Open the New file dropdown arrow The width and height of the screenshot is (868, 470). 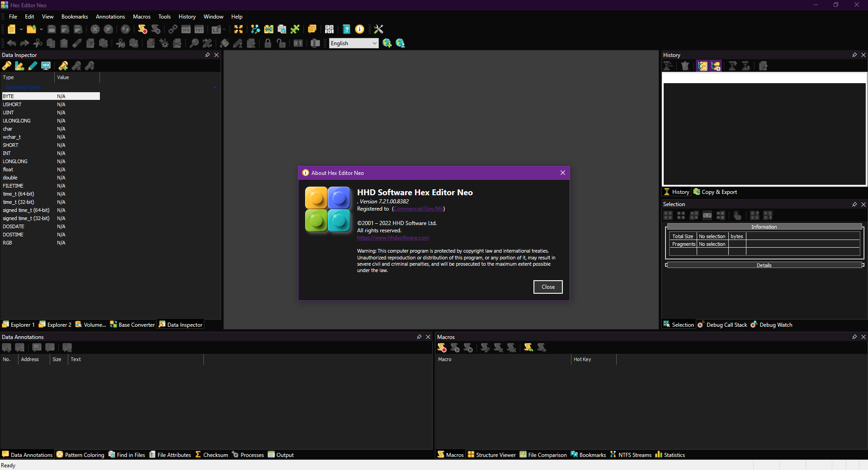coord(21,29)
